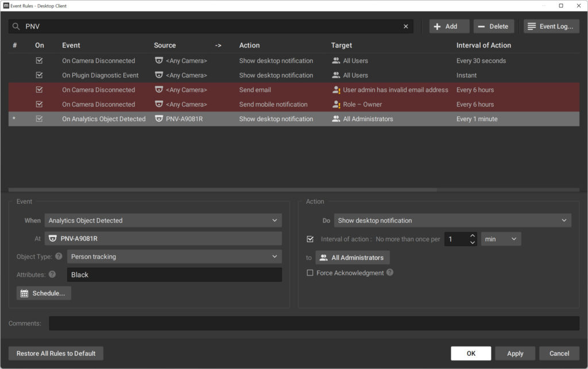Image resolution: width=588 pixels, height=369 pixels.
Task: Click 'Instant' interval cell
Action: [466, 75]
